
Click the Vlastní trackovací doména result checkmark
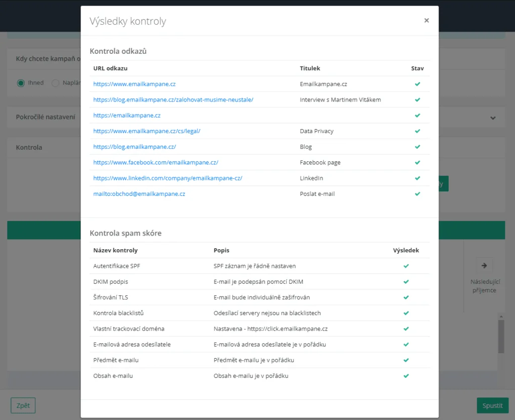pyautogui.click(x=406, y=329)
